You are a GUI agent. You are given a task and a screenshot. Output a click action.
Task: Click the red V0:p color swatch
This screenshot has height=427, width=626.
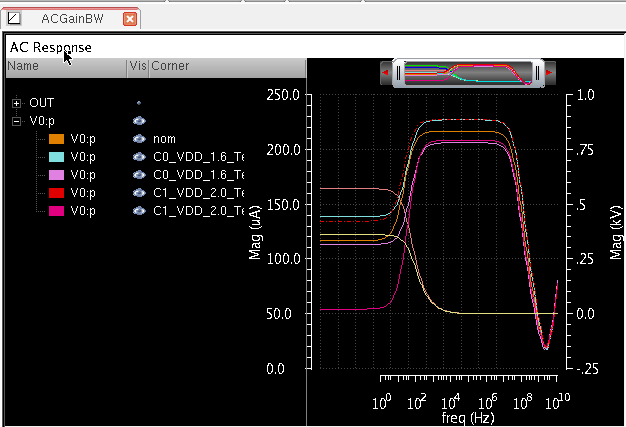point(56,193)
